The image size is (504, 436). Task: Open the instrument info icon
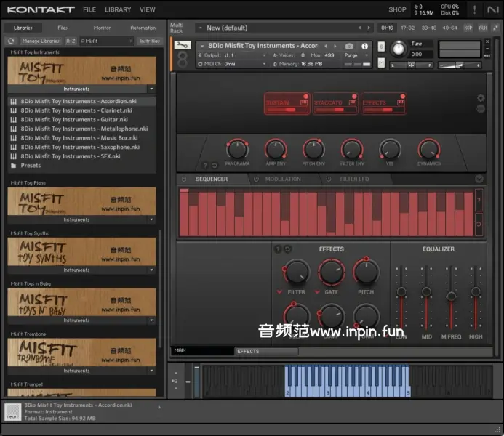tap(364, 46)
